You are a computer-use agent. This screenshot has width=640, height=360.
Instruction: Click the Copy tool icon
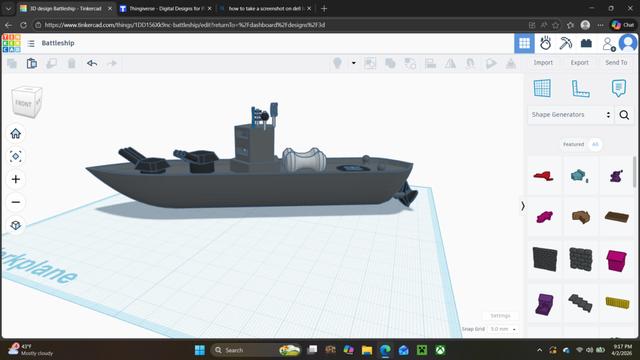point(12,63)
